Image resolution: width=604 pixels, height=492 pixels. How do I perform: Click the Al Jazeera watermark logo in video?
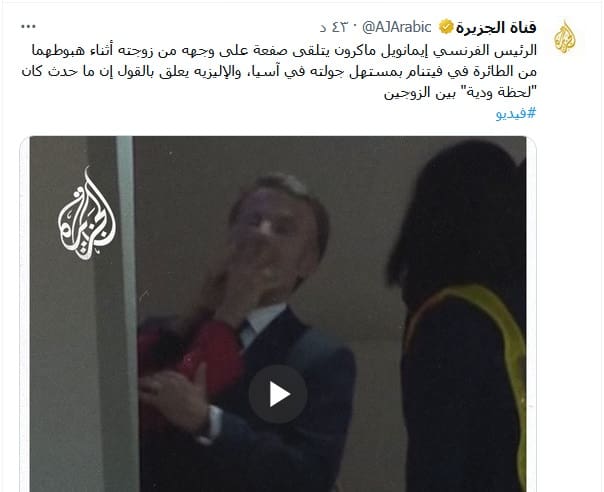tap(87, 213)
